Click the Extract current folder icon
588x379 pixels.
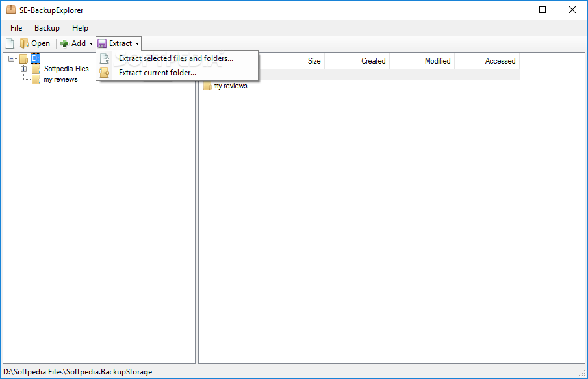tap(105, 73)
